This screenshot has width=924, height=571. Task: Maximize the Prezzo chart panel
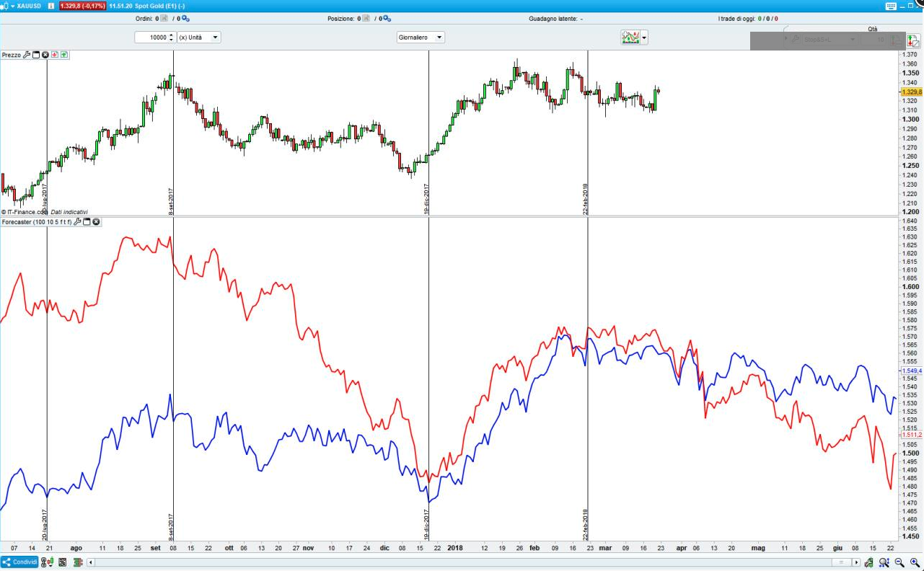[36, 55]
